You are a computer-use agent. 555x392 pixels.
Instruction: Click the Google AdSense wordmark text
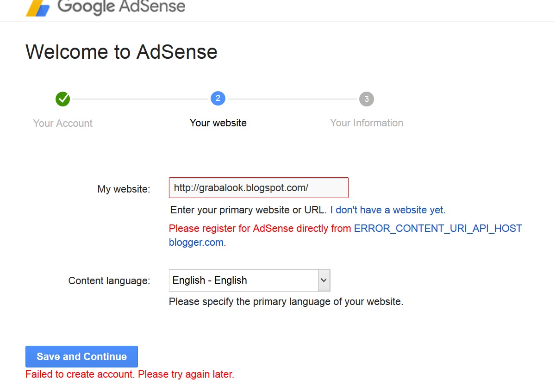click(x=121, y=7)
